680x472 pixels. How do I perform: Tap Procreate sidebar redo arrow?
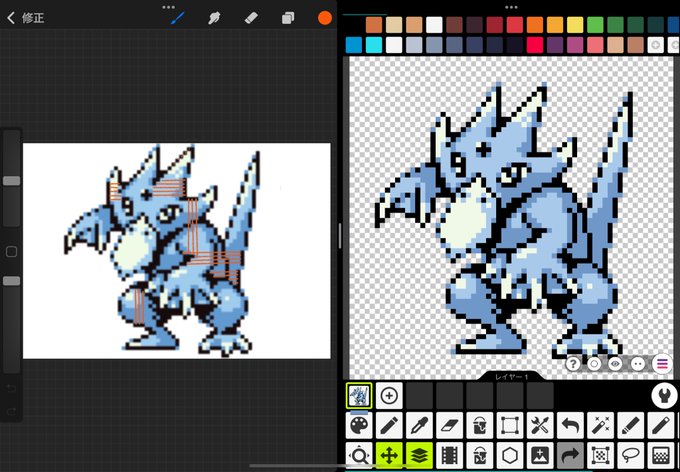tap(12, 411)
